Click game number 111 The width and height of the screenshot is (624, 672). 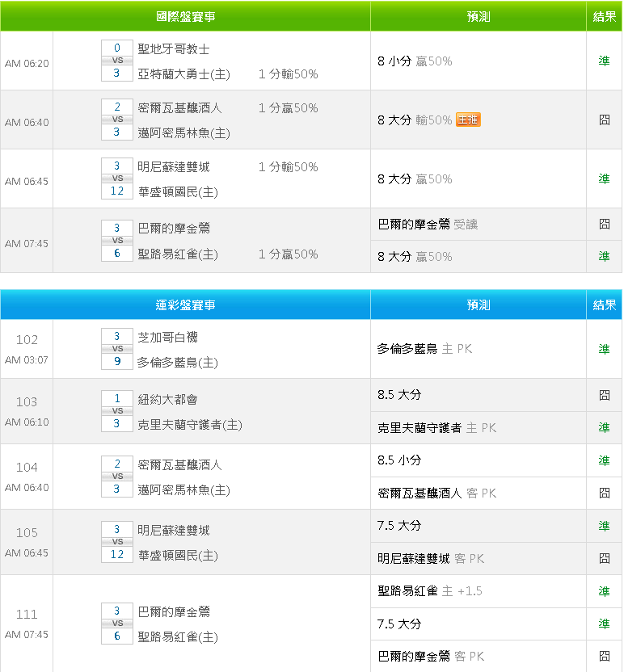27,614
